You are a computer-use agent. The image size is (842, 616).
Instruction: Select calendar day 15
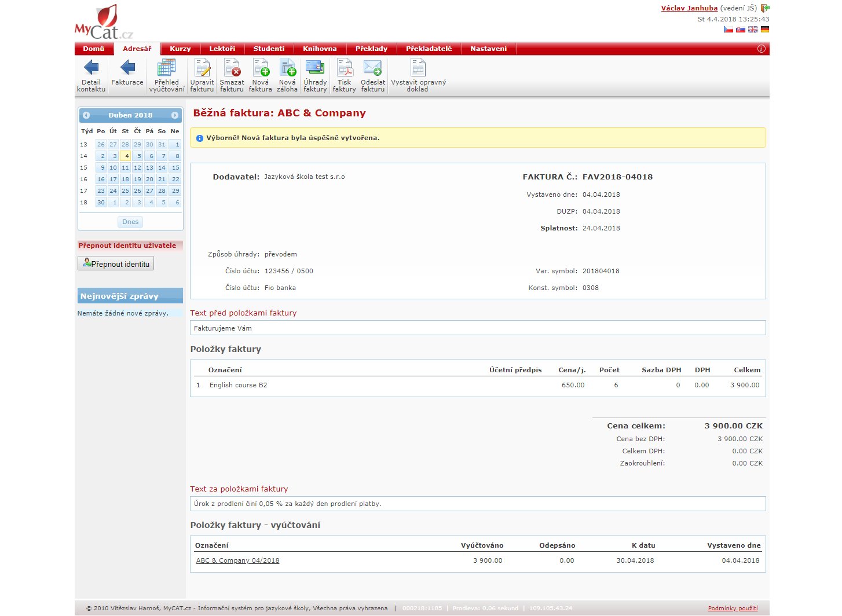click(175, 167)
